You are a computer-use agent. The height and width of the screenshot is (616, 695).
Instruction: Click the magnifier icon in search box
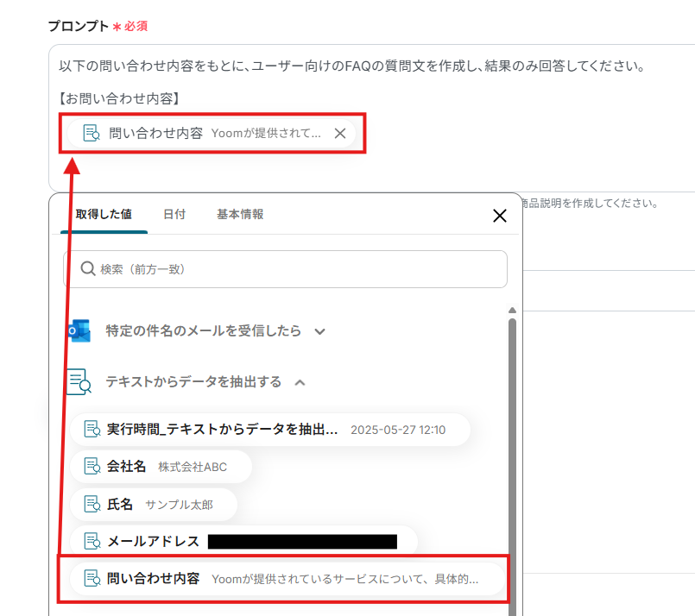pos(88,268)
